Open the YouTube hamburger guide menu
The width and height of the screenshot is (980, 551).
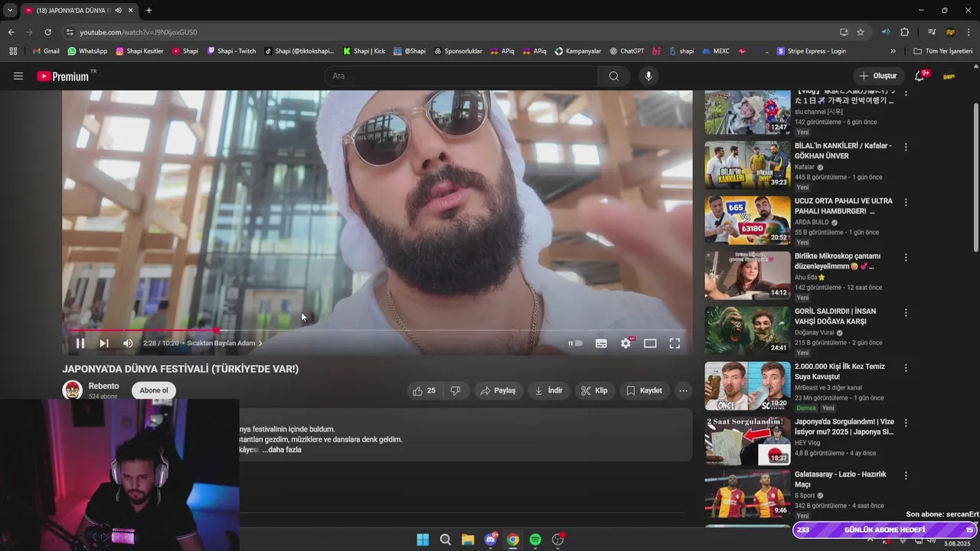click(x=18, y=76)
